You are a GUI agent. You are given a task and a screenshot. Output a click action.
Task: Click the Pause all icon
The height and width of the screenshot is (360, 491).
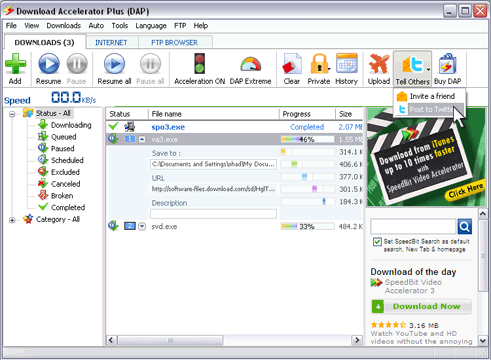[150, 64]
